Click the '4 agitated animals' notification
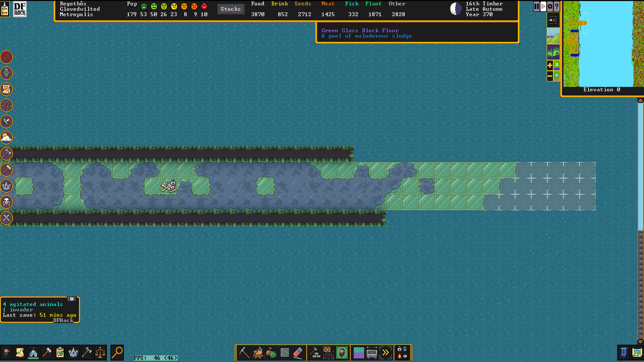The width and height of the screenshot is (644, 362). [33, 304]
